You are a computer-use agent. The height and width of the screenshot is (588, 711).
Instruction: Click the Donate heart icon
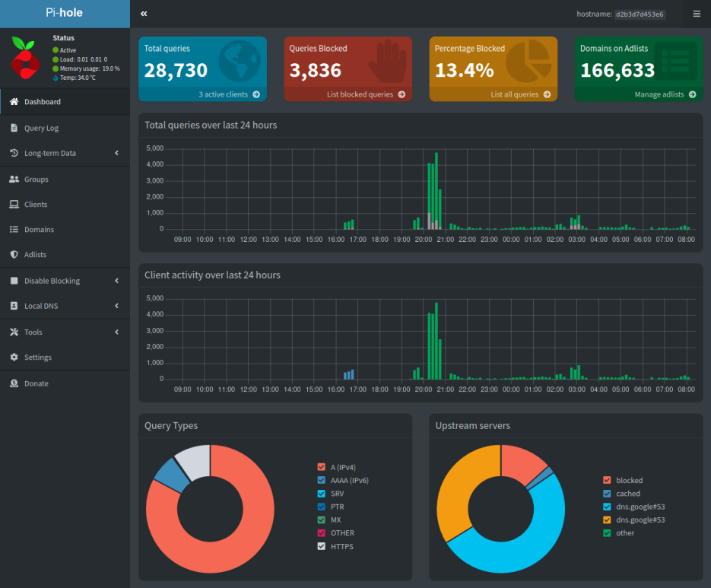pos(14,383)
